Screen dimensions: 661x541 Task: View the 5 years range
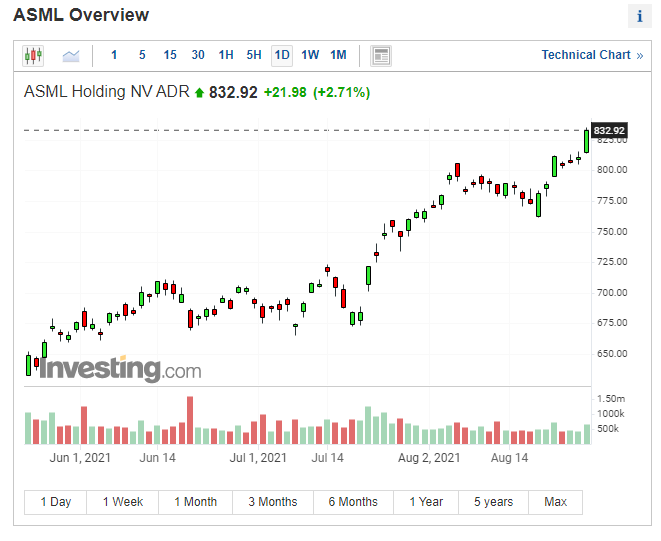[x=493, y=502]
